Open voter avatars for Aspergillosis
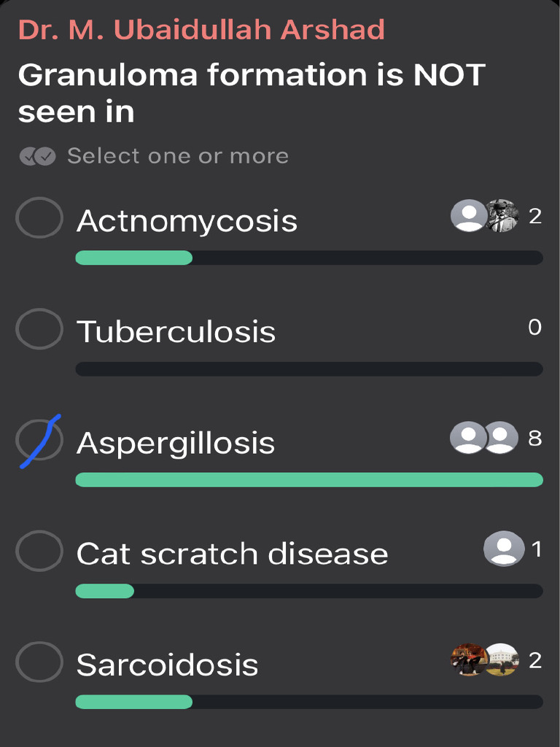Screen dimensions: 560x747 tap(484, 438)
